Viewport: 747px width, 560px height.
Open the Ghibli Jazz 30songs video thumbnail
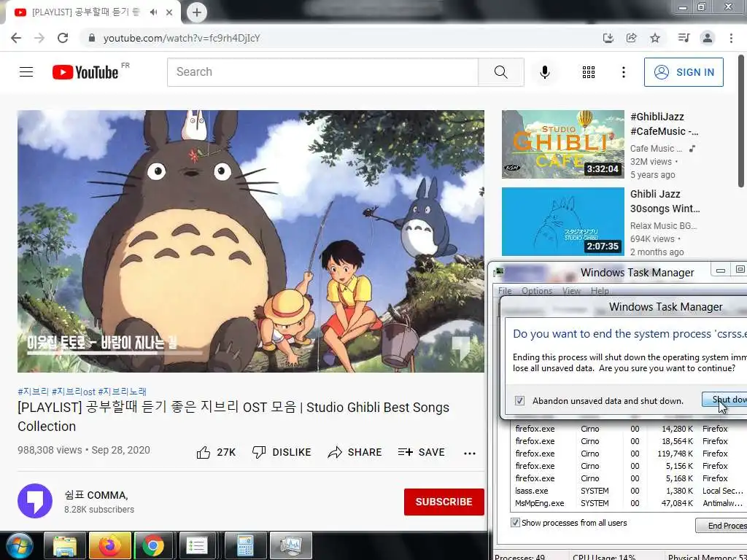pos(562,222)
